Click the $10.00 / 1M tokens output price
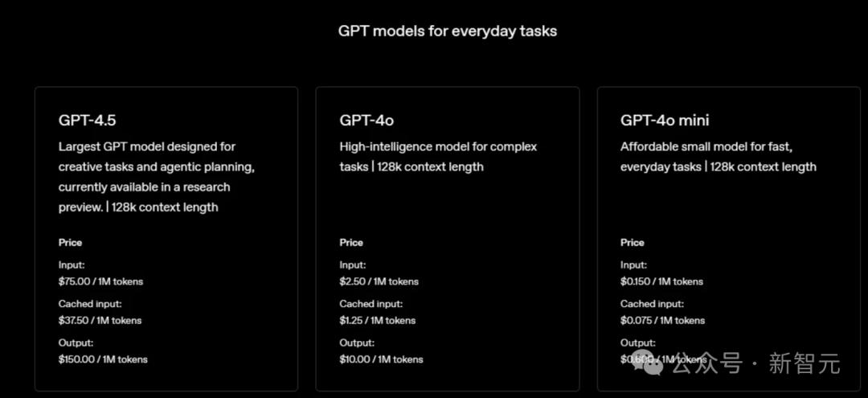 [x=381, y=359]
